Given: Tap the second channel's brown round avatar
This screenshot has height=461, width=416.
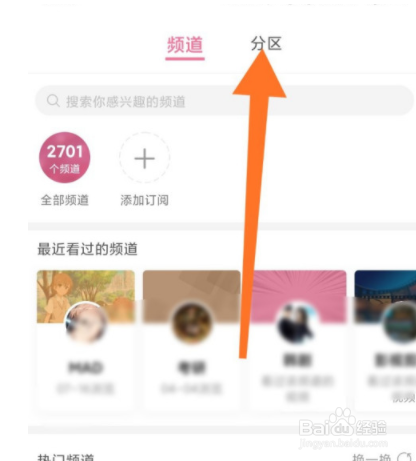Looking at the screenshot, I should (192, 323).
